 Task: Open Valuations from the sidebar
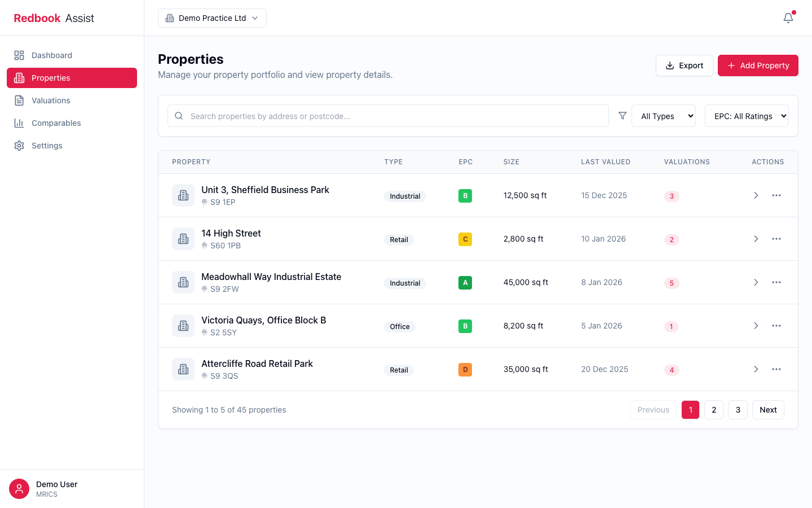pos(51,100)
